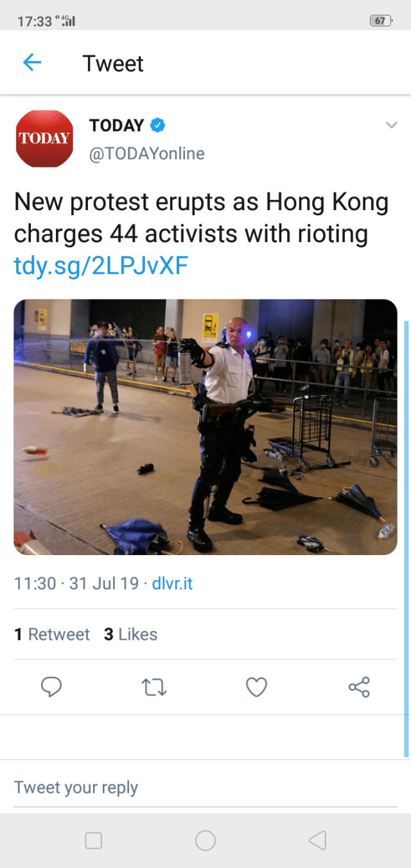411x868 pixels.
Task: Open the TODAY profile avatar
Action: point(44,139)
